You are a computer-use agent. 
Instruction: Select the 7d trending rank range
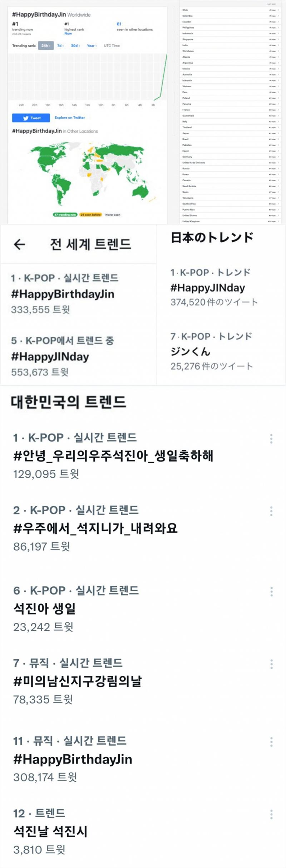61,46
